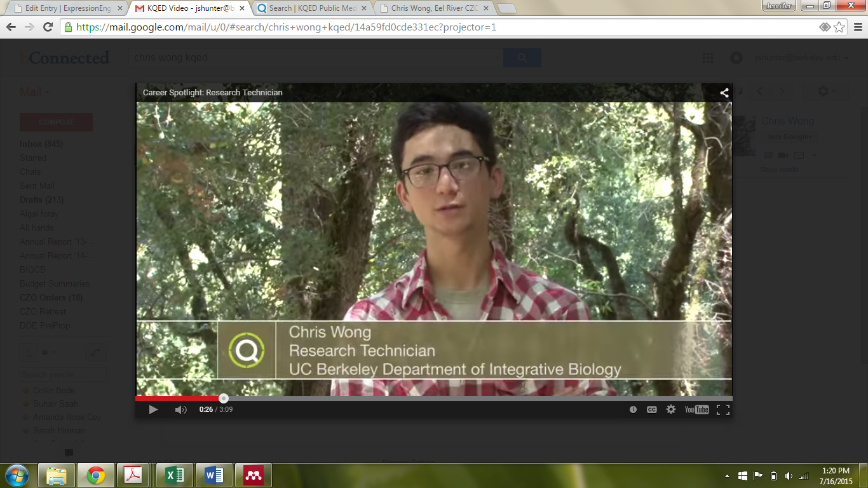The image size is (868, 488).
Task: Open the Chrome hamburger menu
Action: (x=857, y=27)
